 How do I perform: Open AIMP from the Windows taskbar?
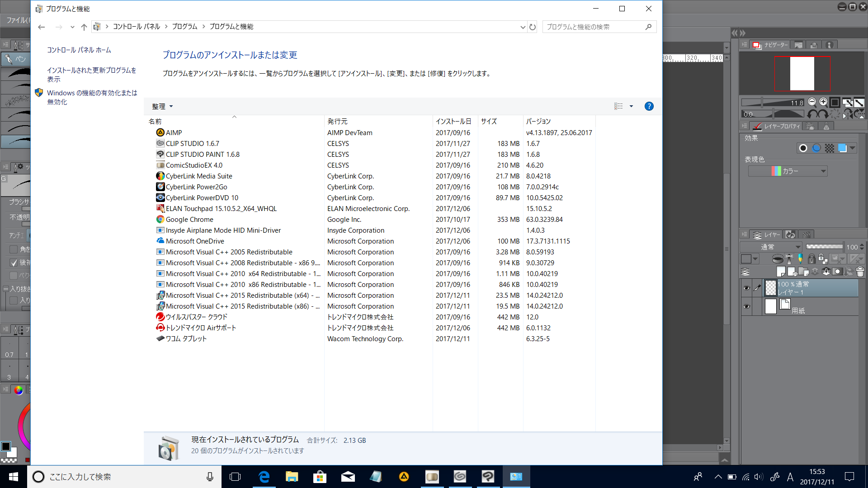[404, 477]
